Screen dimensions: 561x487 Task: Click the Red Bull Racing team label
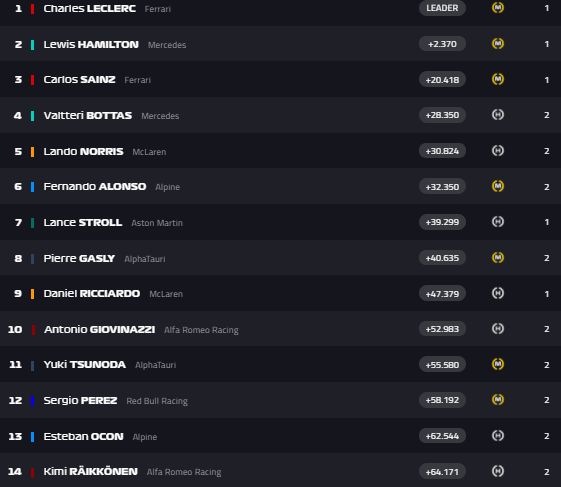tap(157, 401)
